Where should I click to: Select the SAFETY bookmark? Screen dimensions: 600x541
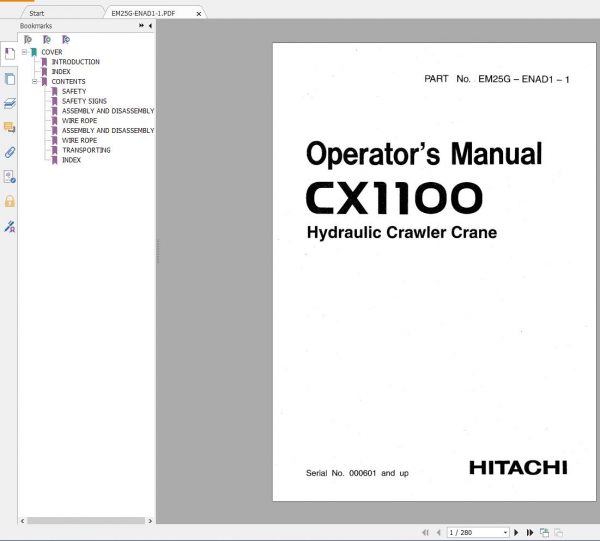click(x=74, y=91)
